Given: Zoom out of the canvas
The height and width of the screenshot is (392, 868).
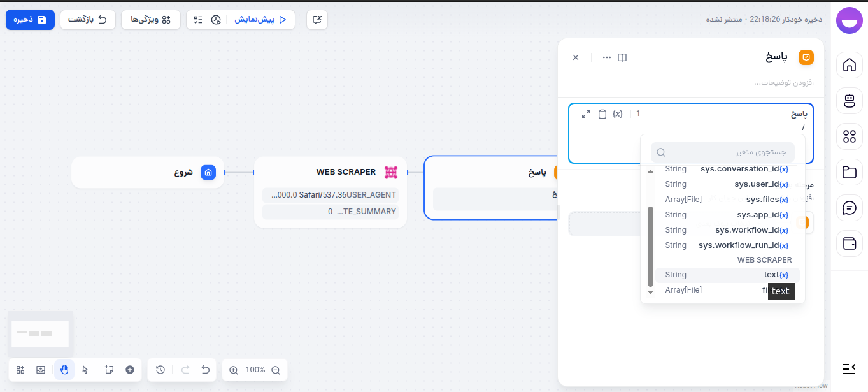Looking at the screenshot, I should (276, 370).
